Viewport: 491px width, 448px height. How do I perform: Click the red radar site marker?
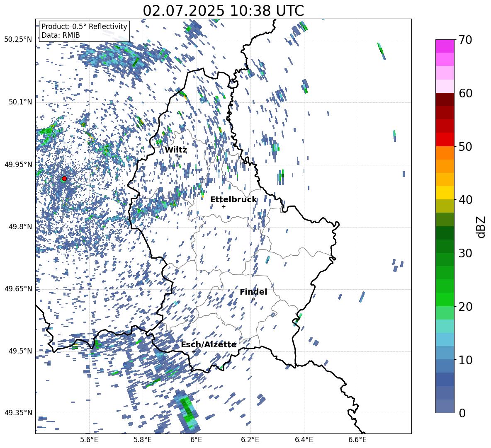pos(64,179)
